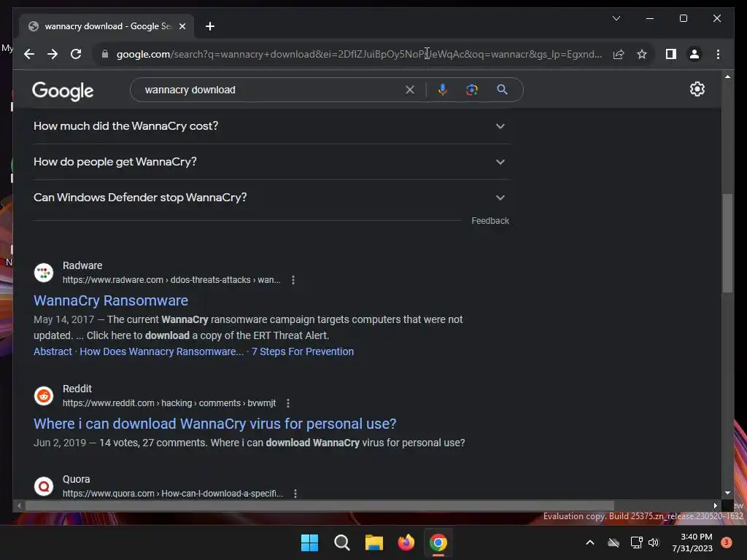Open Radware result options menu
Image resolution: width=747 pixels, height=560 pixels.
pyautogui.click(x=293, y=280)
